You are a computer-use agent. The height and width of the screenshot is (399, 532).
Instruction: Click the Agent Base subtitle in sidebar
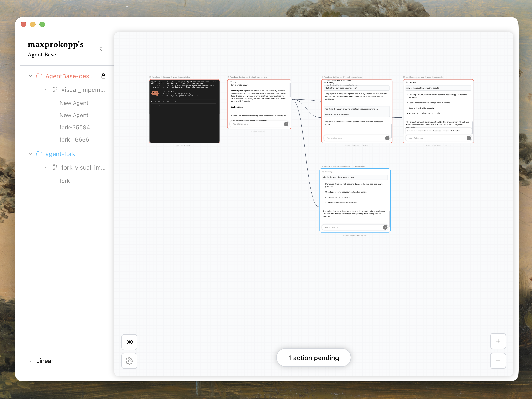(x=42, y=55)
